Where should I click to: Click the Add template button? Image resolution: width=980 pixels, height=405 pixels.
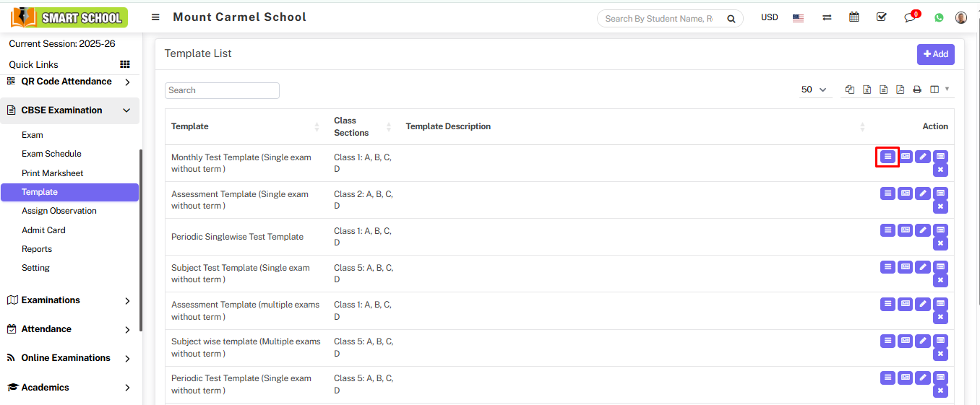click(935, 54)
